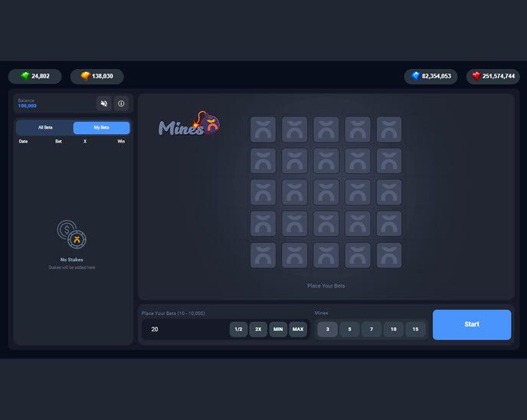Mute the game sound icon
This screenshot has height=420, width=527.
[x=104, y=103]
